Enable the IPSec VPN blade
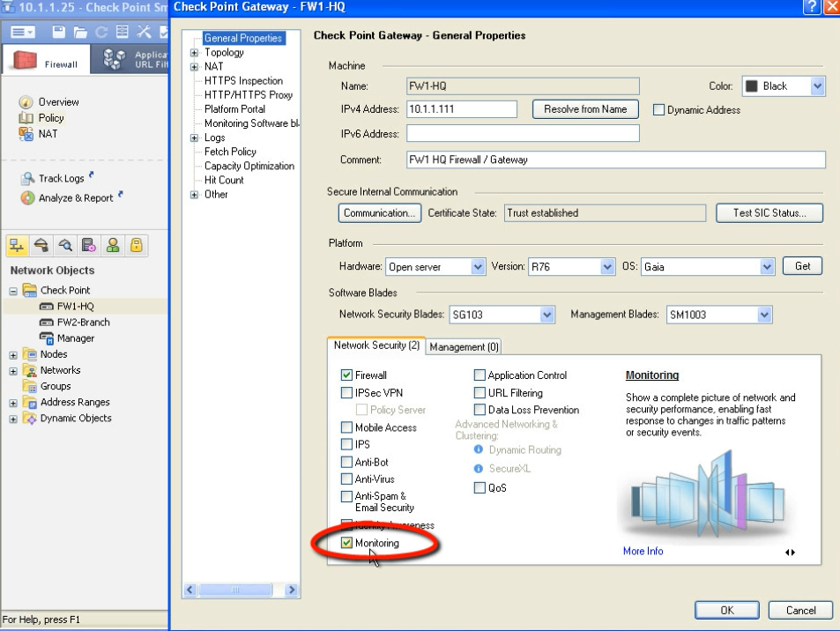Screen dimensions: 840x631 coord(346,393)
